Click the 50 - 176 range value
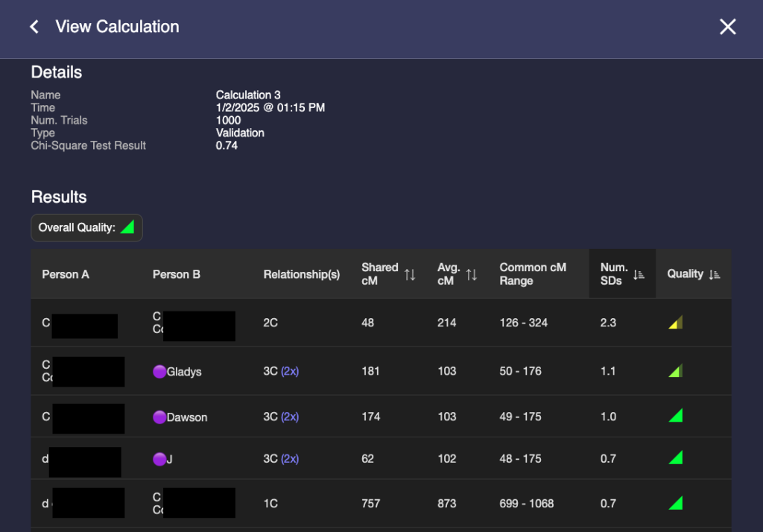The height and width of the screenshot is (532, 763). point(520,371)
